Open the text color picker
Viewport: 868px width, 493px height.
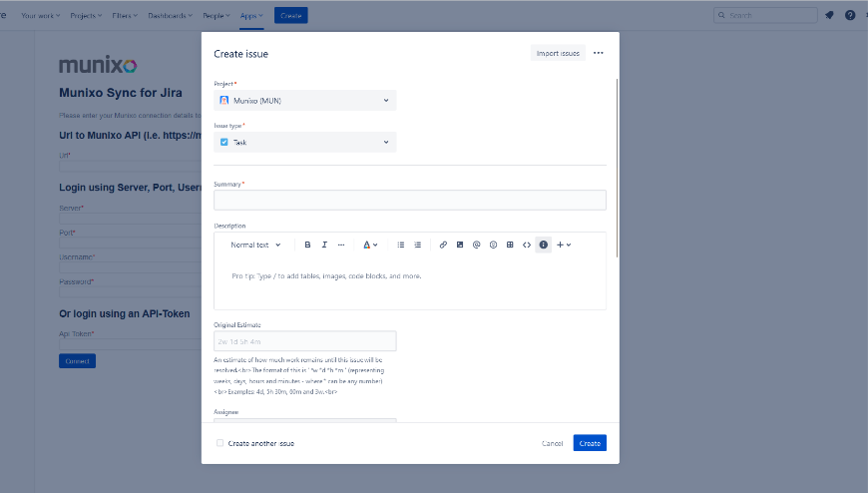pos(370,245)
